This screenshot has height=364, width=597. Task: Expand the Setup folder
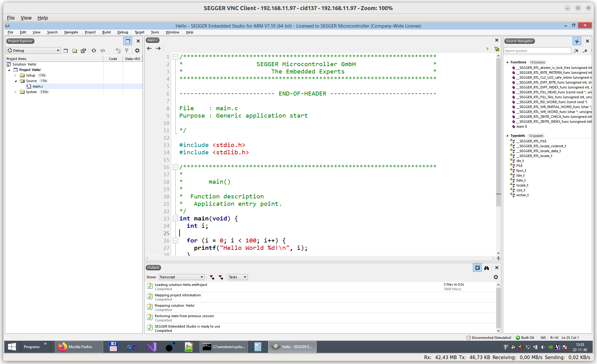(16, 75)
